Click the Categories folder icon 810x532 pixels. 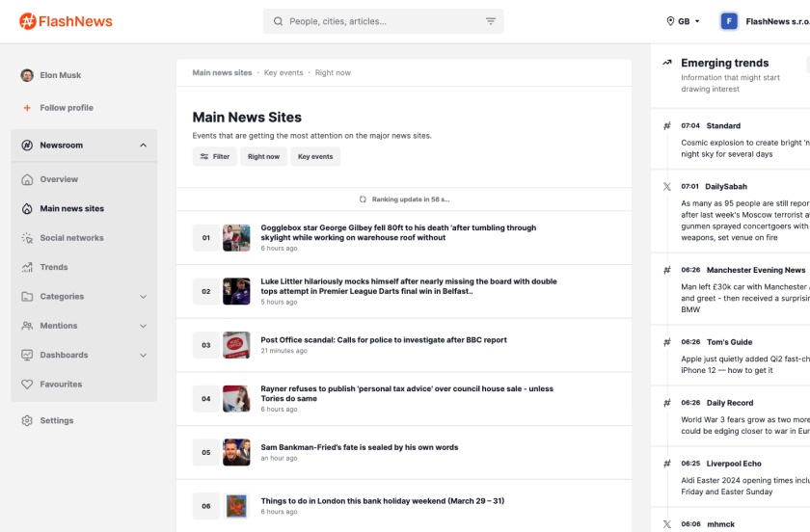27,297
